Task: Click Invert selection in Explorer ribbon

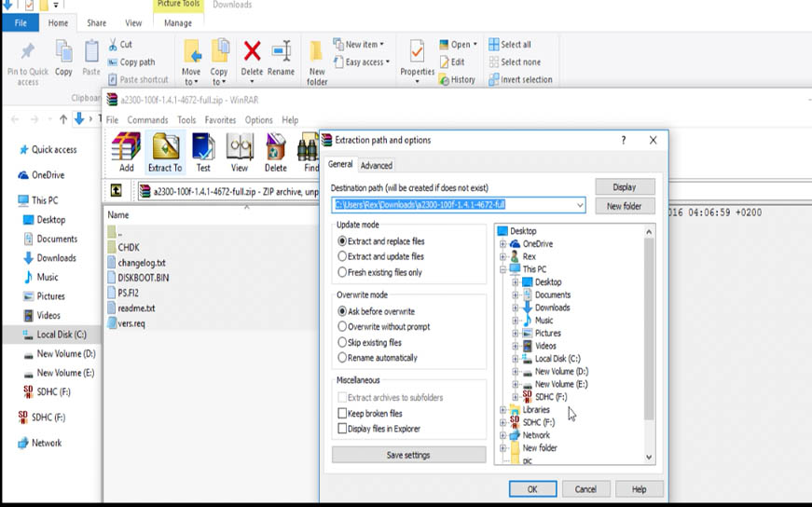Action: pyautogui.click(x=520, y=80)
